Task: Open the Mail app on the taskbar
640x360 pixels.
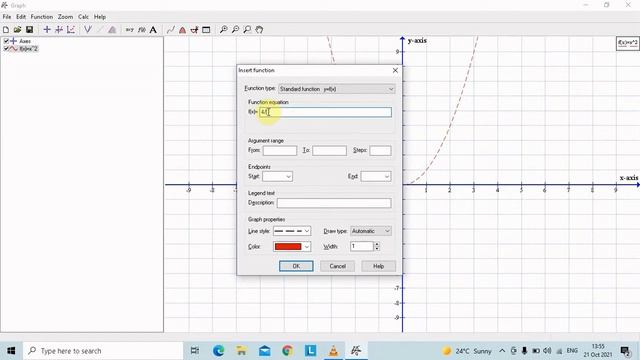Action: (264, 351)
